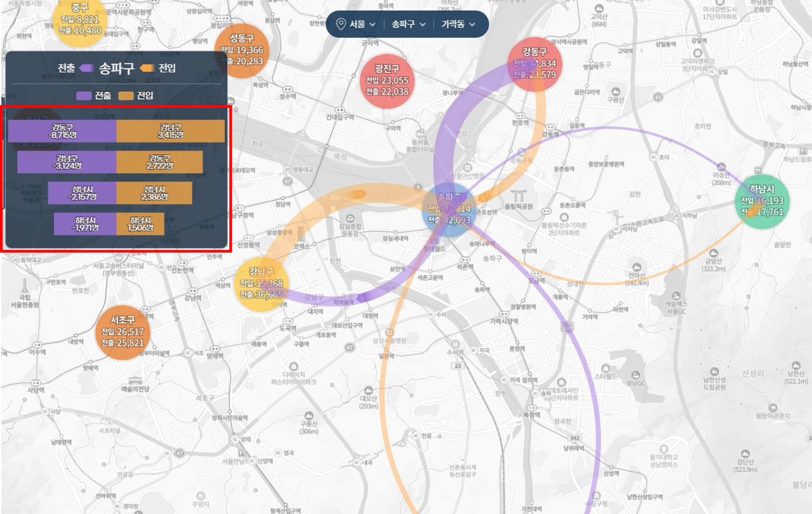Select the 중구 bubble on the map

click(80, 20)
